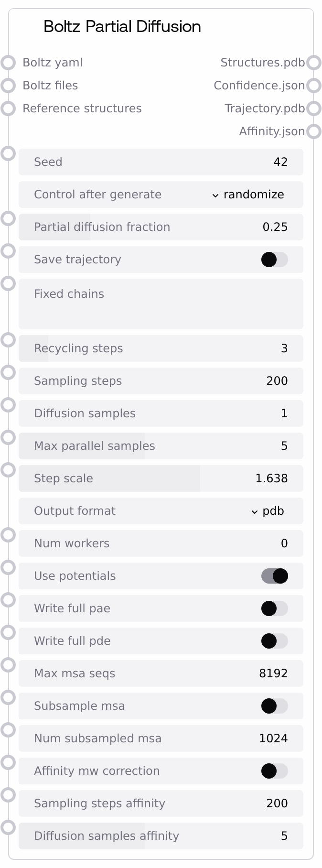This screenshot has width=322, height=868.
Task: Toggle the Subsample msa switch
Action: pyautogui.click(x=274, y=706)
